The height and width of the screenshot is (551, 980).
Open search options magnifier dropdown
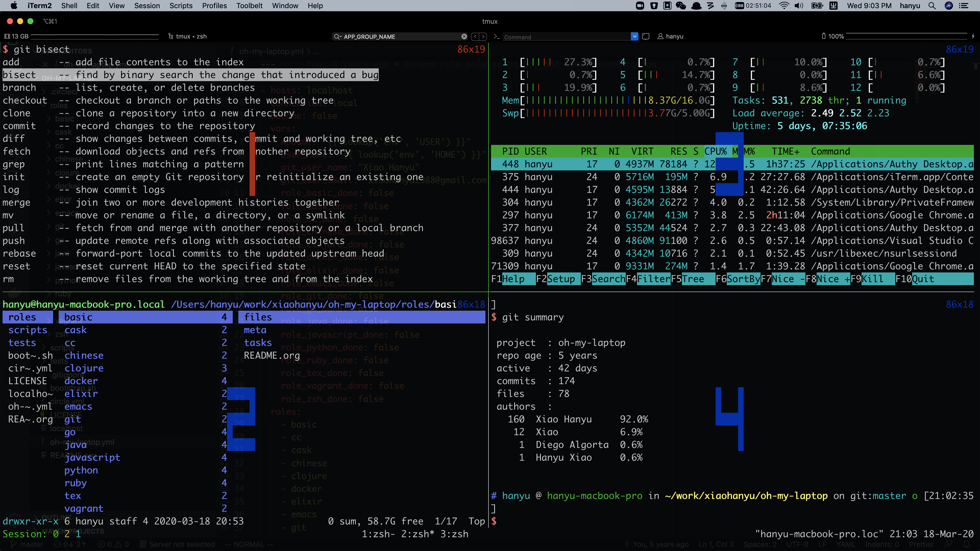(x=337, y=36)
